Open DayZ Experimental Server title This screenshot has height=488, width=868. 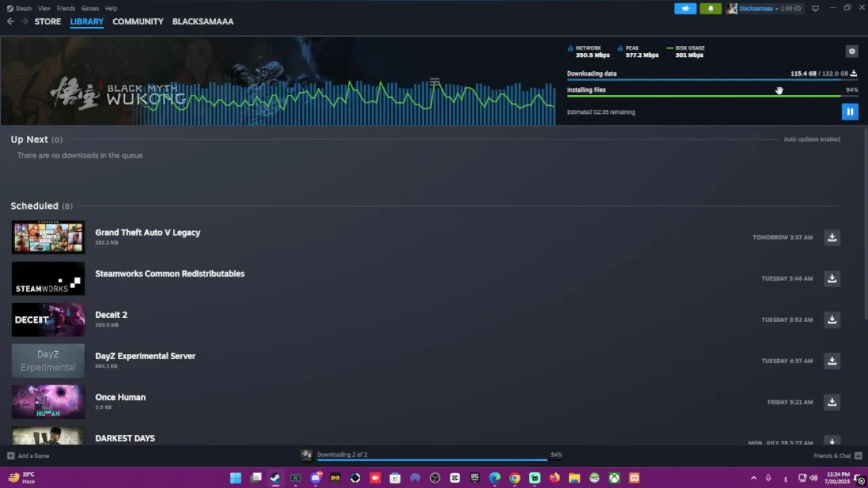pyautogui.click(x=145, y=356)
